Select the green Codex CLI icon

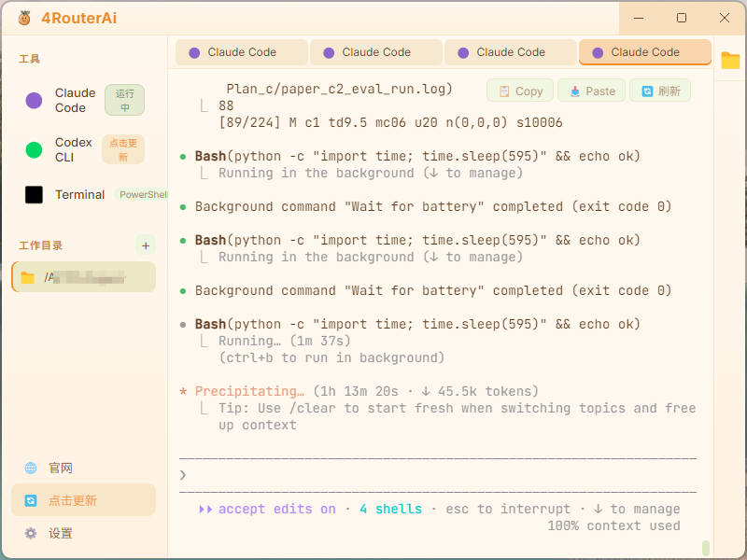click(34, 149)
